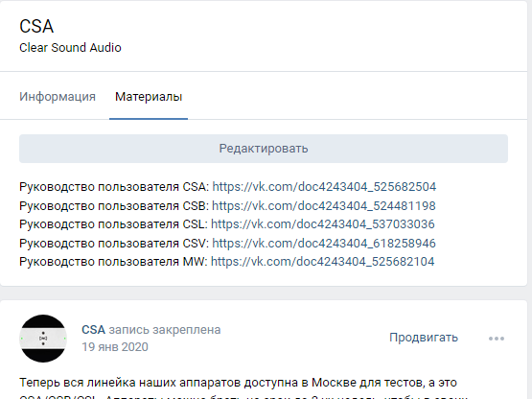The width and height of the screenshot is (532, 399).
Task: Open the post date 19 янв 2020
Action: (x=115, y=346)
